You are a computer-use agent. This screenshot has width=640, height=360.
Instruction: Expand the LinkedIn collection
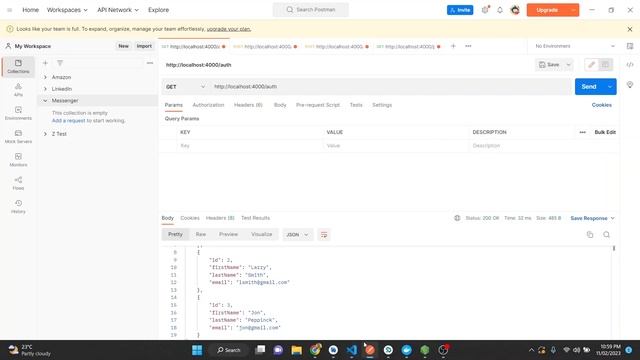click(45, 89)
